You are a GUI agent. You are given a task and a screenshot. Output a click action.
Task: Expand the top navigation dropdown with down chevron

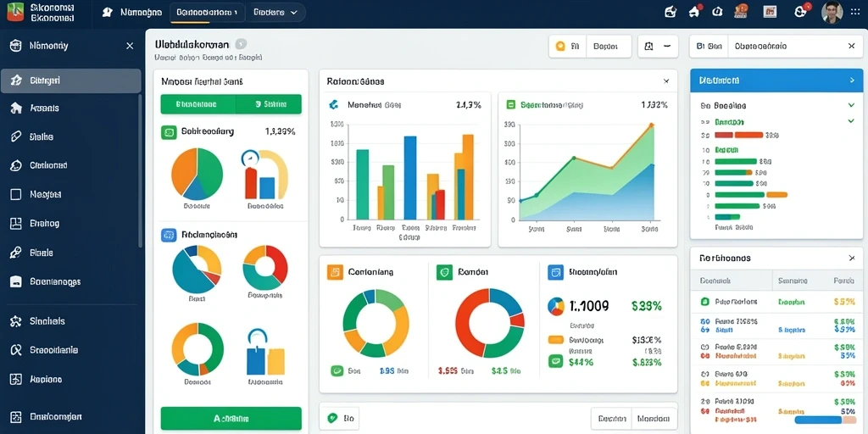[275, 12]
